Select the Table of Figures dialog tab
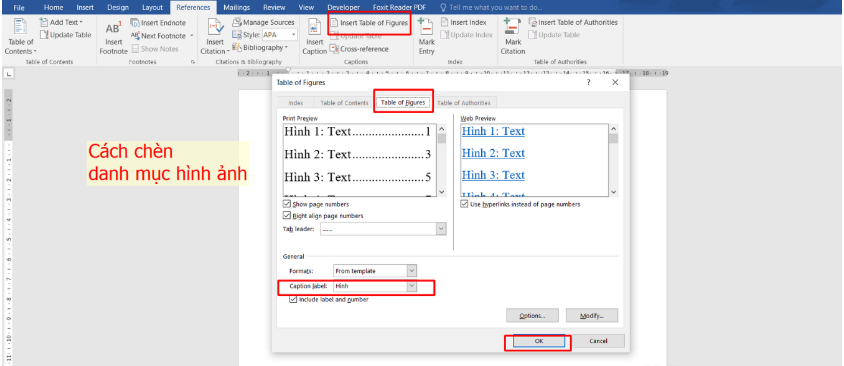The image size is (844, 366). [x=403, y=102]
